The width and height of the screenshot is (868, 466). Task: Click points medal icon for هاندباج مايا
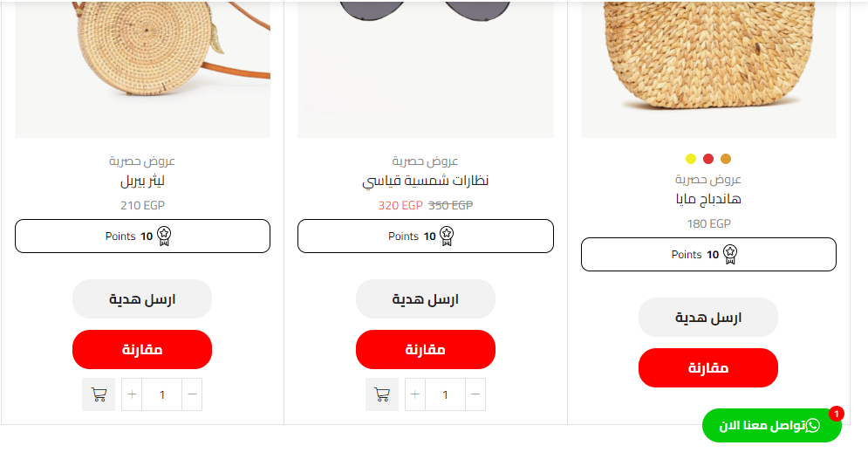730,255
